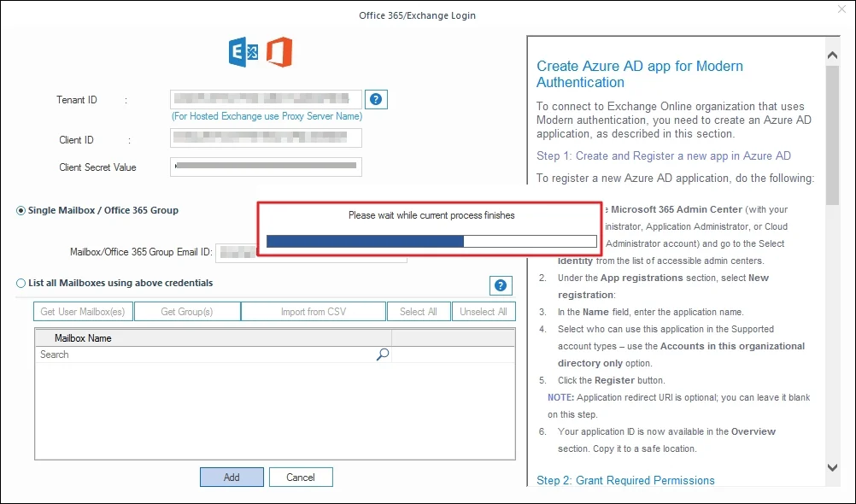Click the 'Office 365/Exchange Login' title text

pos(417,15)
